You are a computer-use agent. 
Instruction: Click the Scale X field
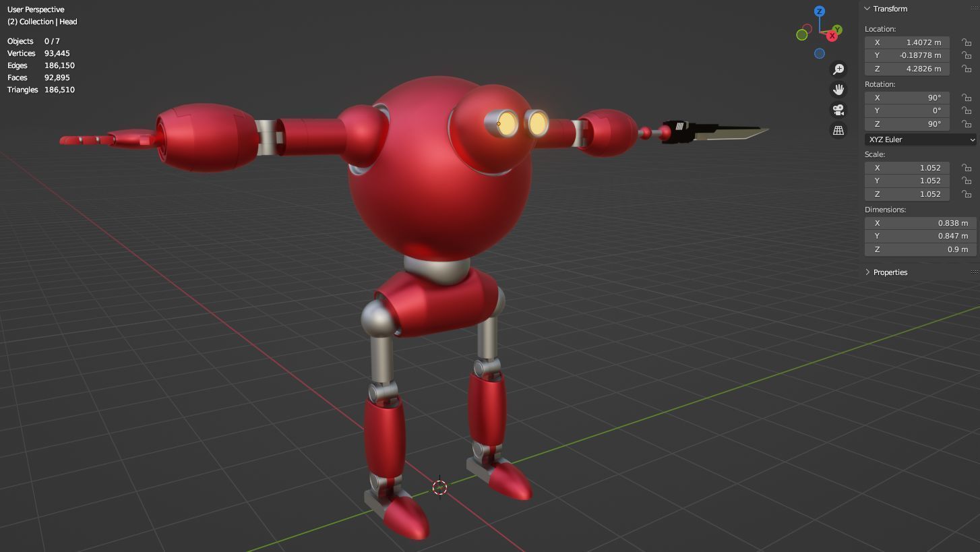tap(907, 168)
